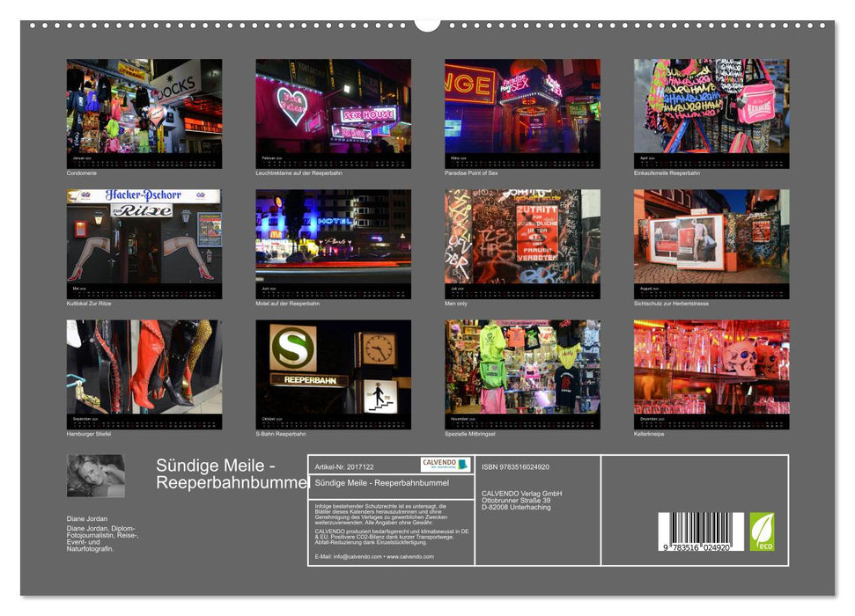This screenshot has width=855, height=616.
Task: Open the Hamburger Stiefel boots image
Action: pyautogui.click(x=144, y=368)
